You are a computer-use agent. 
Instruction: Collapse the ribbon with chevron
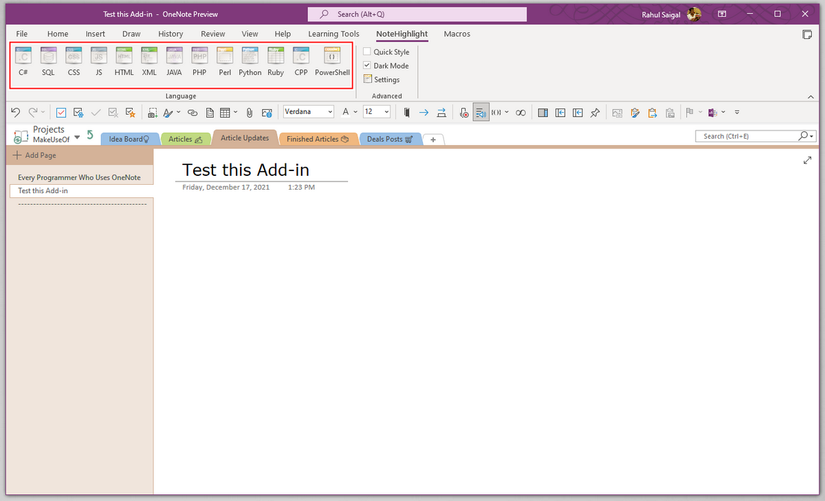coord(810,97)
